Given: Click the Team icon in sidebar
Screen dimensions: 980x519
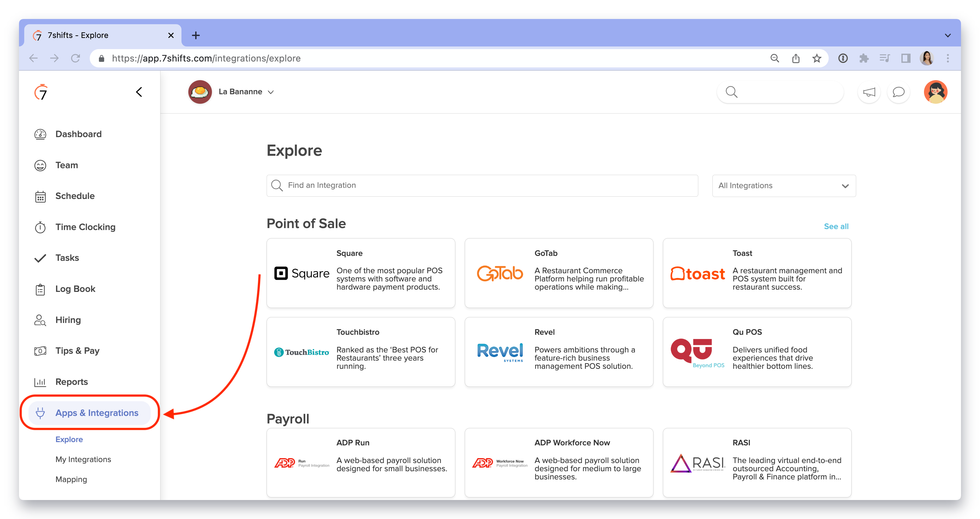Looking at the screenshot, I should point(42,165).
